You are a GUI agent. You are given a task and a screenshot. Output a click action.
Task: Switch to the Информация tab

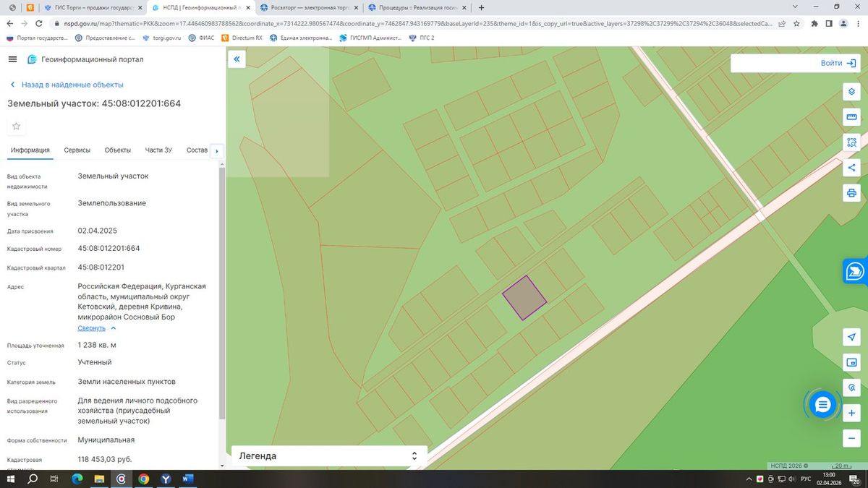30,150
